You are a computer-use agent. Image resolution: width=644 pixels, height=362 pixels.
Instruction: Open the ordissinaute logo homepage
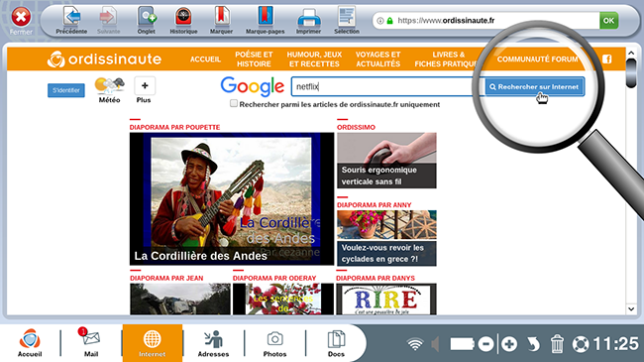click(x=104, y=60)
